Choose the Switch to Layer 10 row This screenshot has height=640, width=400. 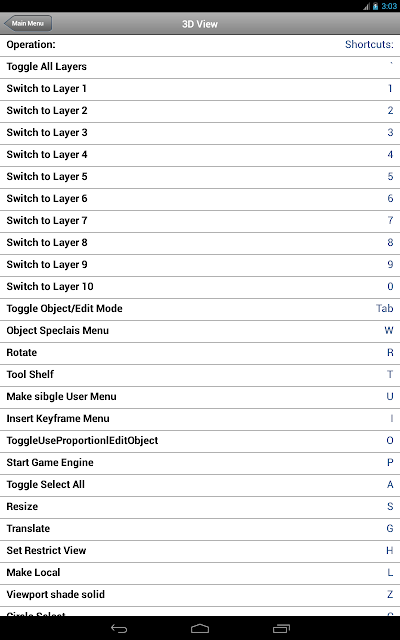click(x=200, y=287)
